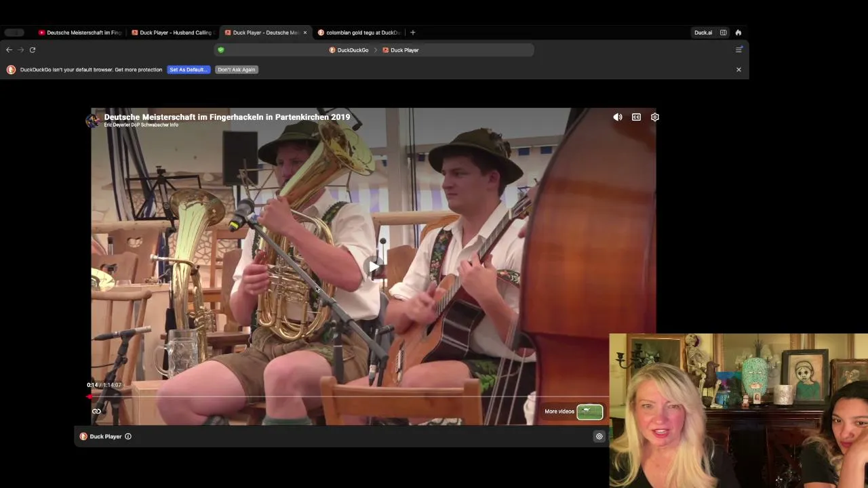Toggle the sidebar panel icon next to Duck.ai
Image resolution: width=868 pixels, height=488 pixels.
[x=724, y=33]
